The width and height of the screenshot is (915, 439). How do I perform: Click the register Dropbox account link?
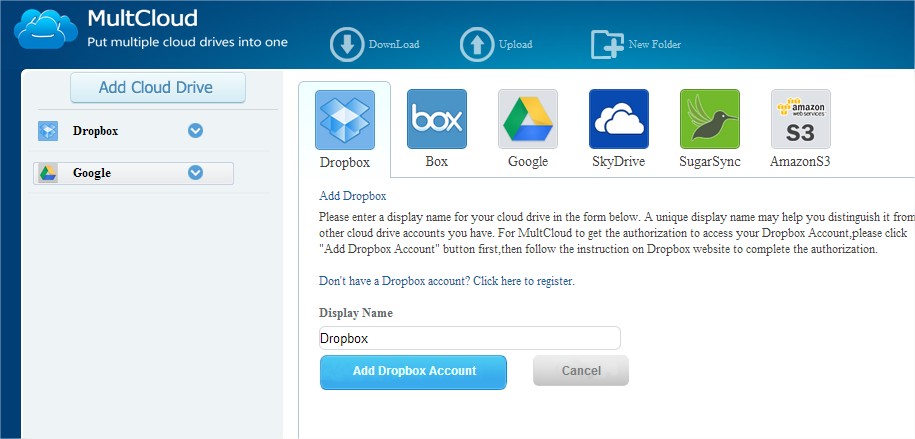[447, 281]
